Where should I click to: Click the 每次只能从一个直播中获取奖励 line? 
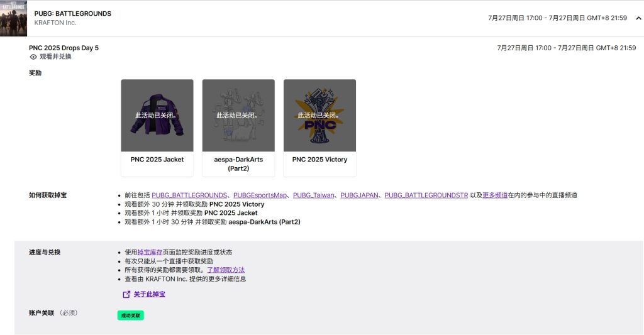pyautogui.click(x=169, y=261)
